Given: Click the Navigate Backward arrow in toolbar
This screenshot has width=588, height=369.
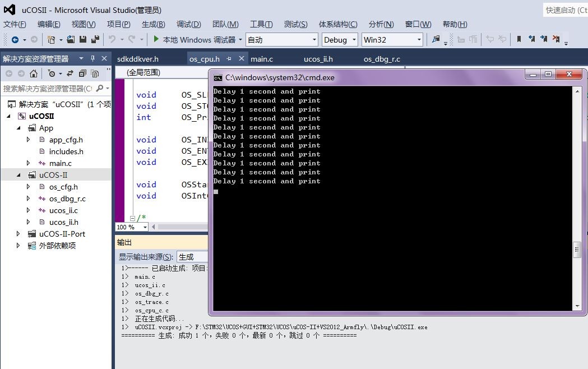Looking at the screenshot, I should (15, 39).
